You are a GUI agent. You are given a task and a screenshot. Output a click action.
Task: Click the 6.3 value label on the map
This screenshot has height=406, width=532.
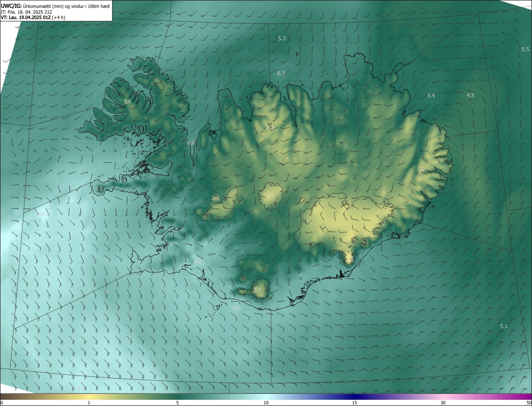click(x=281, y=73)
